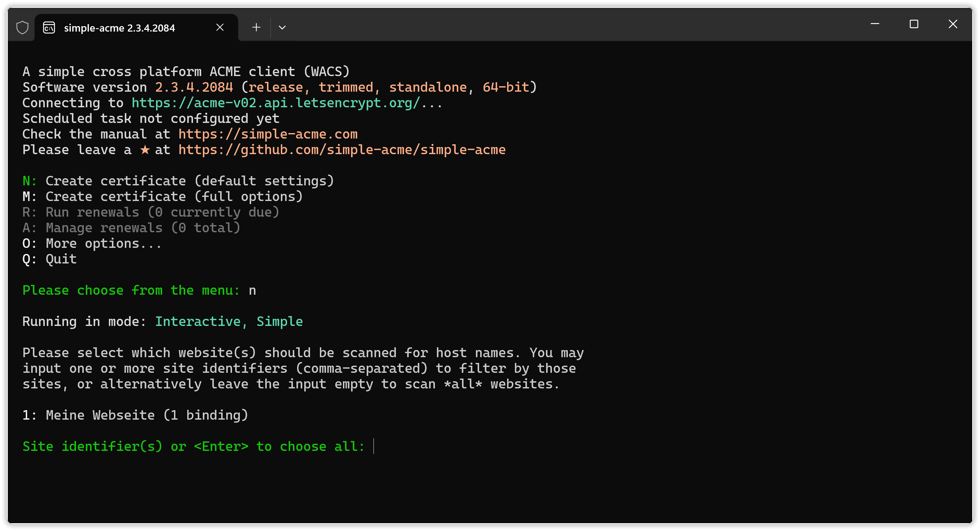Image resolution: width=980 pixels, height=531 pixels.
Task: Click the terminal icon on the simple-acme tab
Action: [49, 28]
